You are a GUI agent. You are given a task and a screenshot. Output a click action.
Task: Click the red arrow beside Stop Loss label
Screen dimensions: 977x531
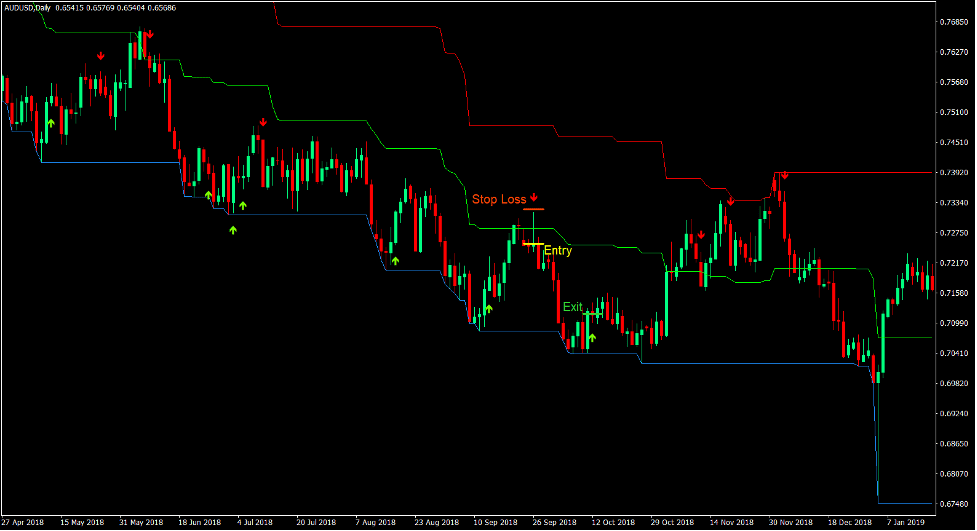click(x=535, y=197)
